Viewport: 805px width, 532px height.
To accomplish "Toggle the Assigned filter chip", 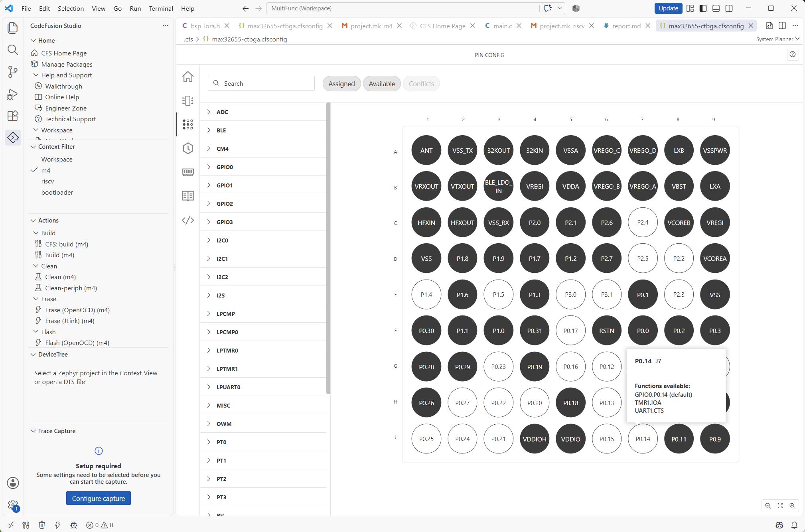I will (x=341, y=84).
